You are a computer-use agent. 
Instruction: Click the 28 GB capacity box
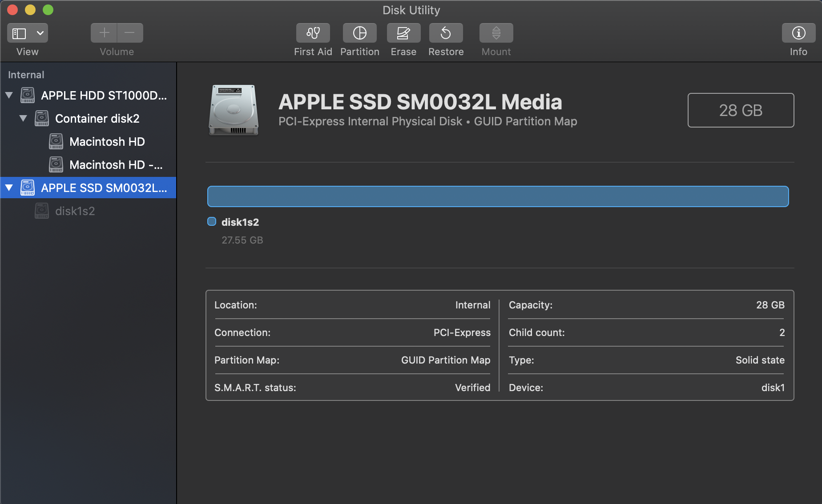741,110
